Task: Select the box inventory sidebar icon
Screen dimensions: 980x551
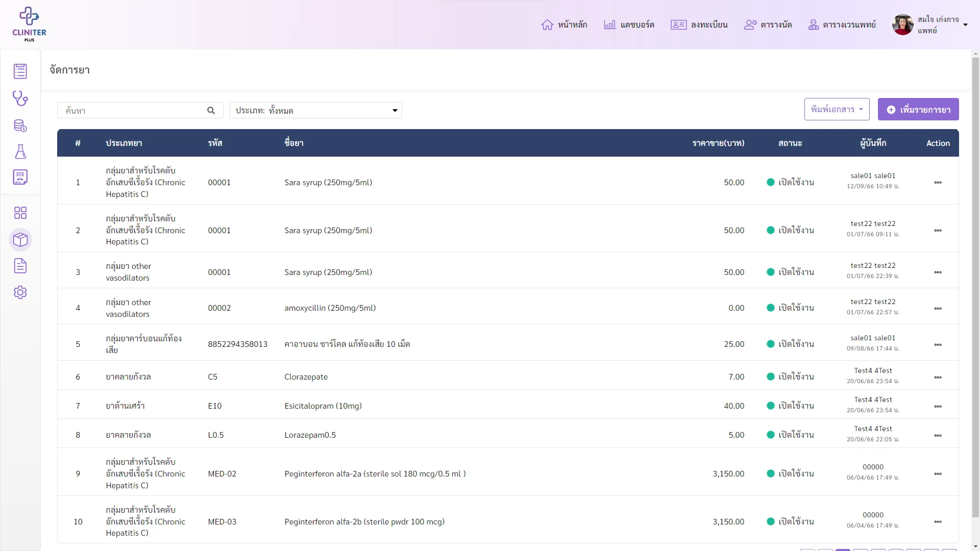Action: coord(20,239)
